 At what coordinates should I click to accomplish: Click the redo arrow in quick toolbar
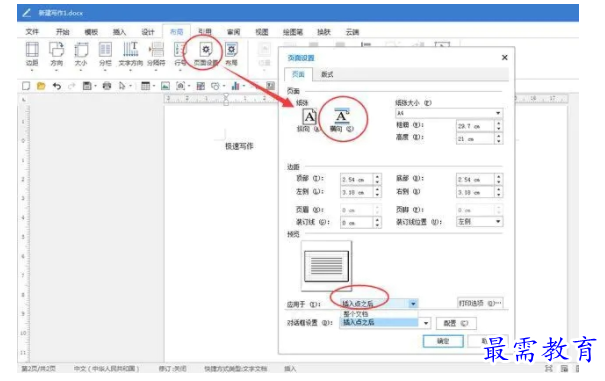coord(71,86)
